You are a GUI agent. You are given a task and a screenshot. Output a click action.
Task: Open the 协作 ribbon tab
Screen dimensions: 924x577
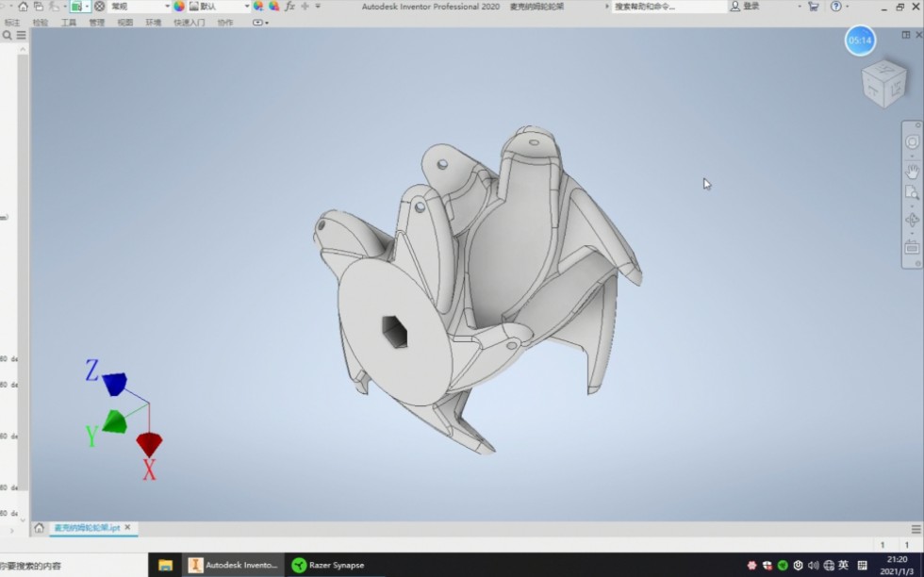click(225, 23)
